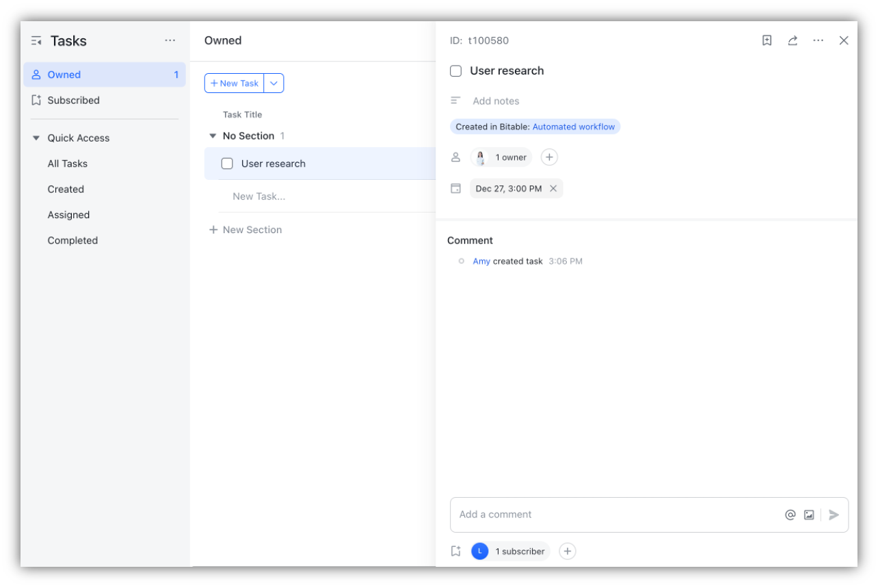Open Completed tasks view
Image resolution: width=878 pixels, height=588 pixels.
coord(72,241)
